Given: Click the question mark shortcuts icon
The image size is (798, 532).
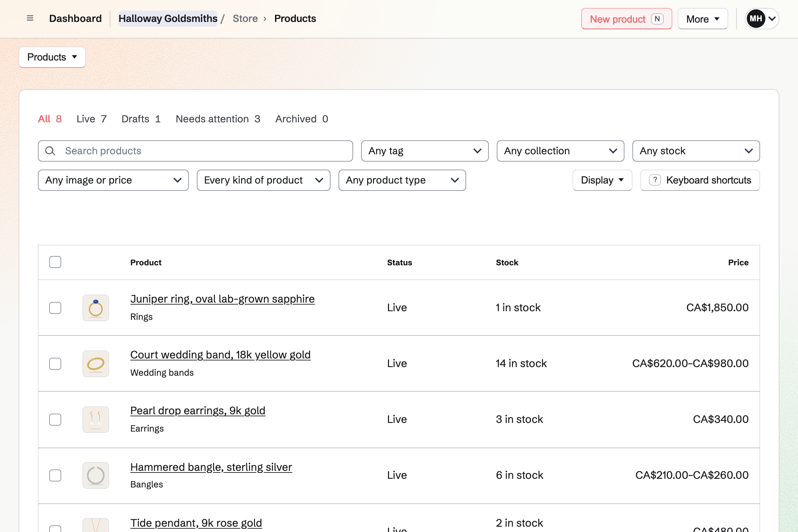Looking at the screenshot, I should point(655,180).
